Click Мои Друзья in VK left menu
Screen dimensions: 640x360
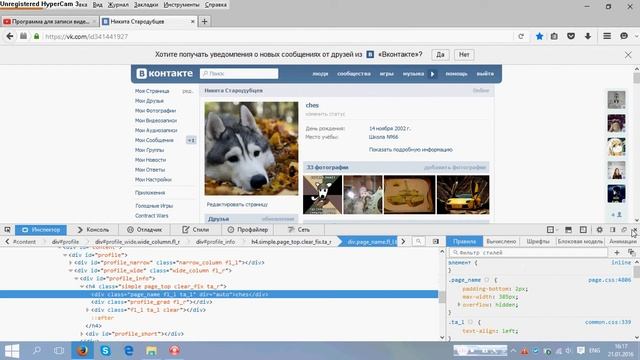149,101
